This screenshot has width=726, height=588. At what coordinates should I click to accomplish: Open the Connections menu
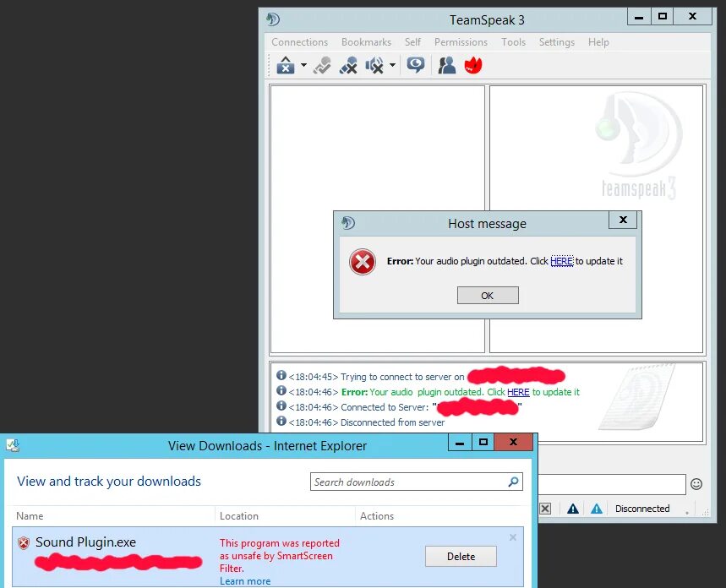299,42
